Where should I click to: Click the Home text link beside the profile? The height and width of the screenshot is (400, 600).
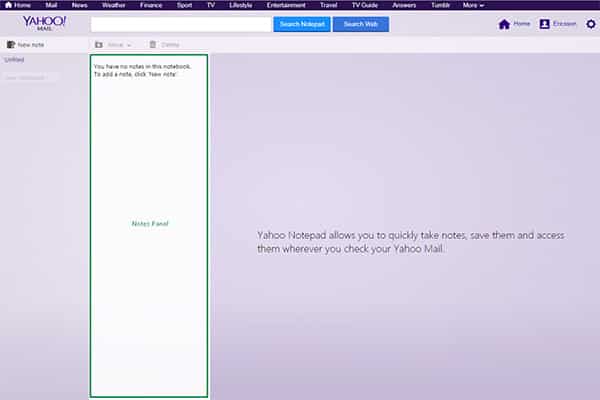[522, 24]
